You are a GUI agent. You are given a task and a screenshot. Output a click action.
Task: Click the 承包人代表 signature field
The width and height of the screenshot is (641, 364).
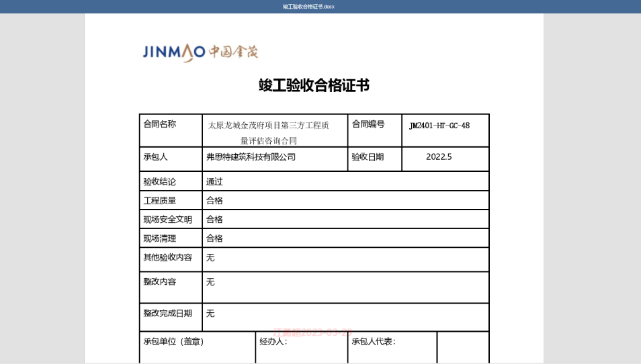(x=374, y=341)
